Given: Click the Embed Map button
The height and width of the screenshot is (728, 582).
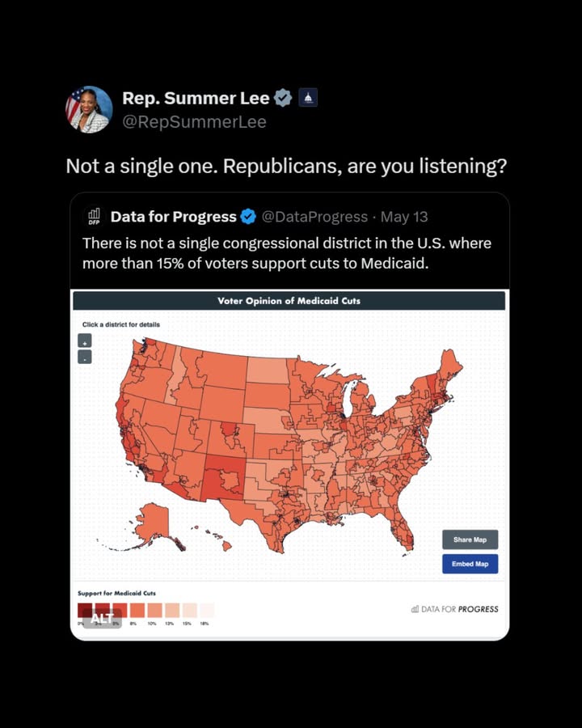Looking at the screenshot, I should (470, 564).
